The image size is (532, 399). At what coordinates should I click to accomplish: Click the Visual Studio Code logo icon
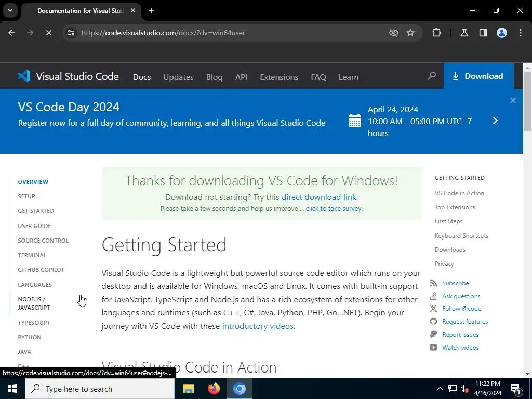click(24, 76)
